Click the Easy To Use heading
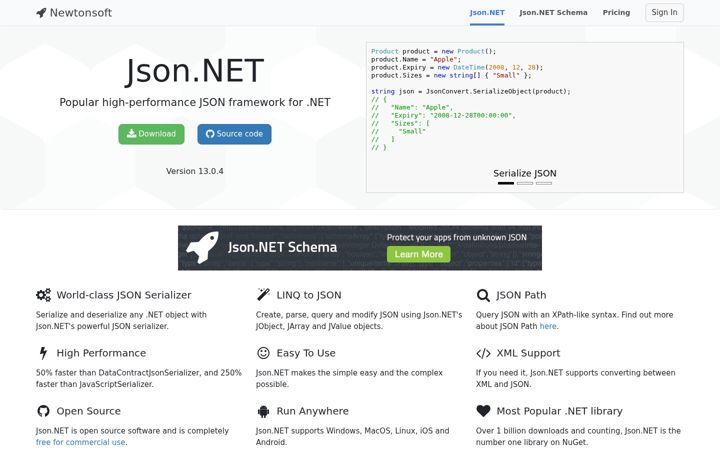Screen dimensions: 720x450 [x=306, y=353]
